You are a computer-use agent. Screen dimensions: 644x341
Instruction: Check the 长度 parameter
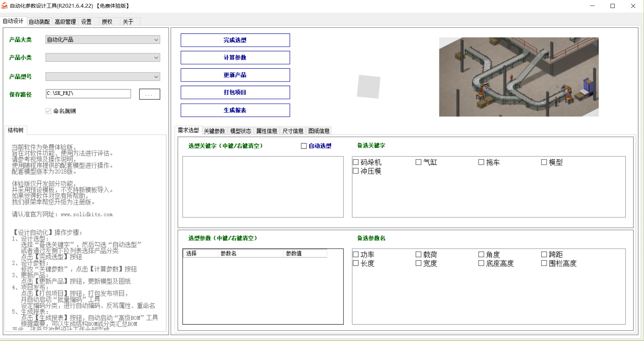pyautogui.click(x=356, y=263)
